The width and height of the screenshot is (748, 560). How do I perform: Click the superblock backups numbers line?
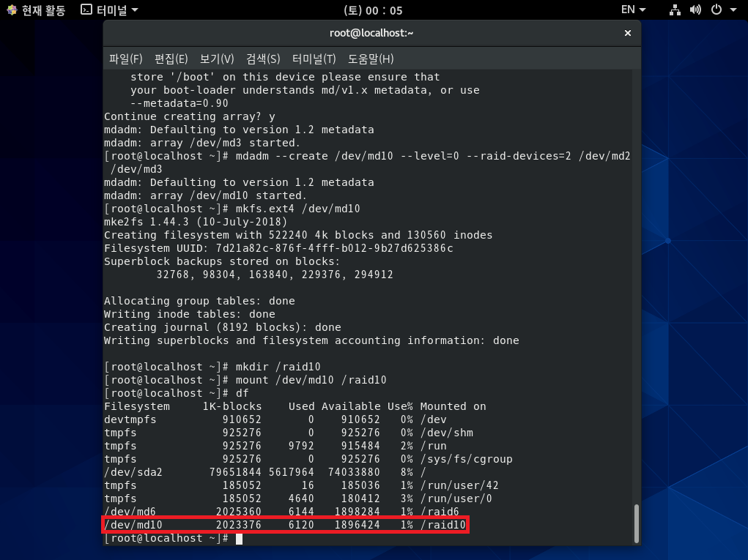(x=275, y=275)
